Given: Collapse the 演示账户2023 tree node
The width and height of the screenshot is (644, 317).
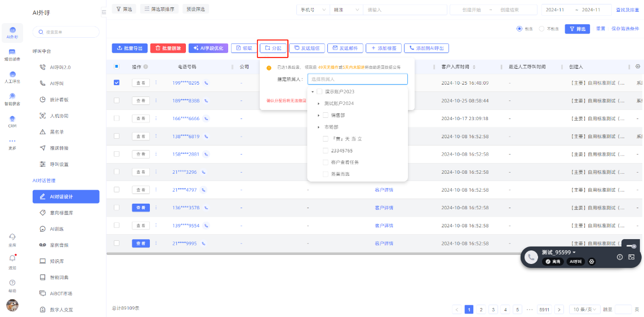Looking at the screenshot, I should (x=312, y=92).
